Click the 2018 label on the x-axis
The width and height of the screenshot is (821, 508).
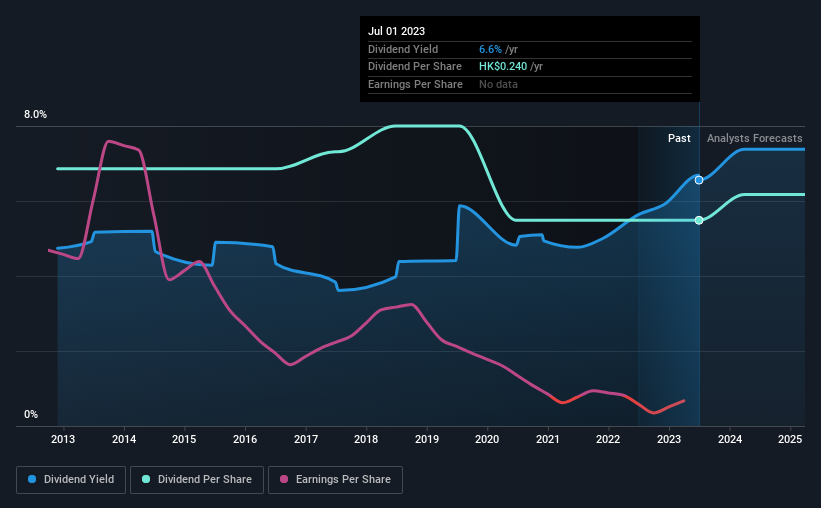coord(366,439)
